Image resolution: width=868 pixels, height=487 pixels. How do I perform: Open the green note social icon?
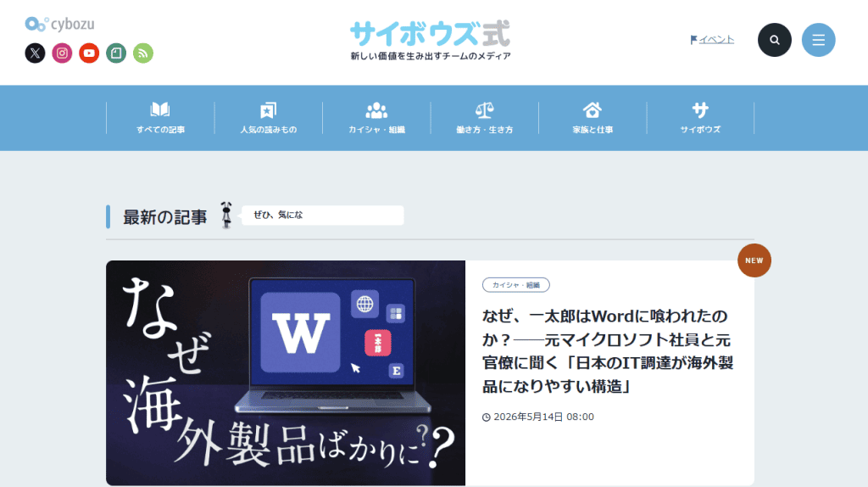tap(116, 53)
